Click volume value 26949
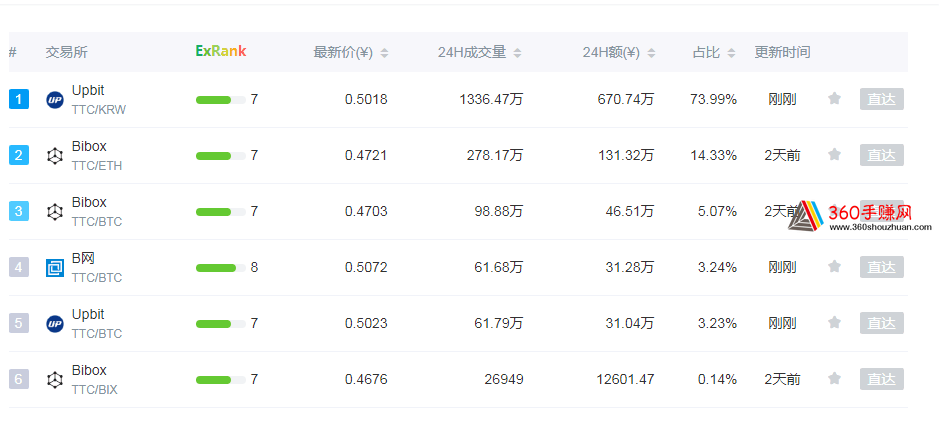Image resolution: width=939 pixels, height=432 pixels. [x=504, y=379]
